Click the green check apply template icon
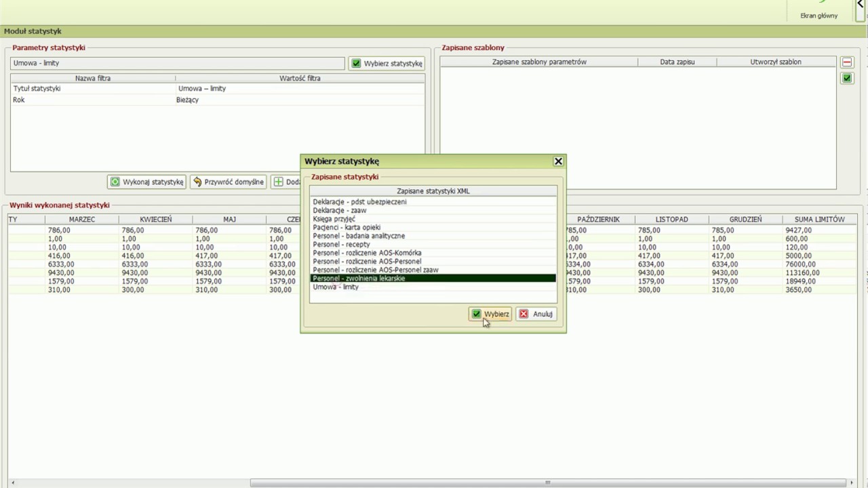The width and height of the screenshot is (868, 488). coord(847,78)
